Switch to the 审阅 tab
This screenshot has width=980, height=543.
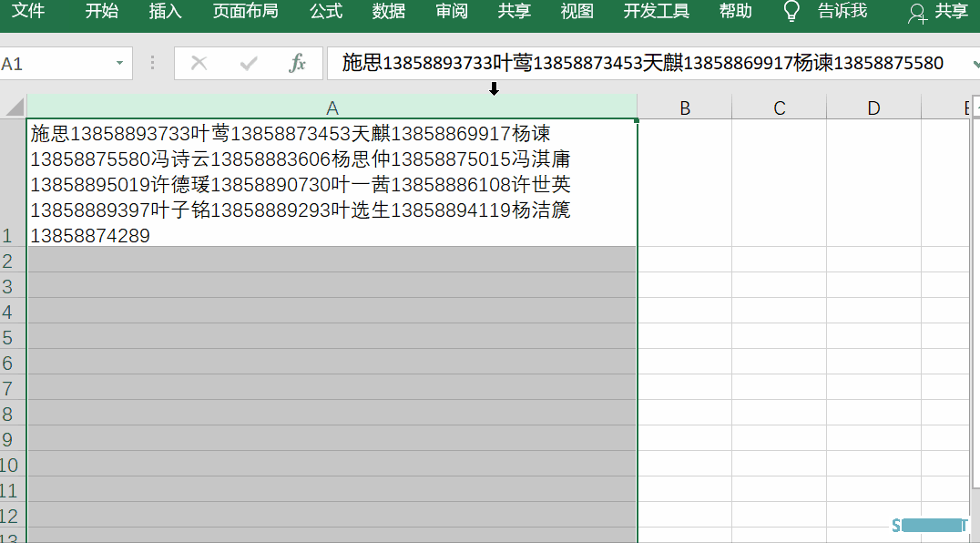click(x=452, y=11)
